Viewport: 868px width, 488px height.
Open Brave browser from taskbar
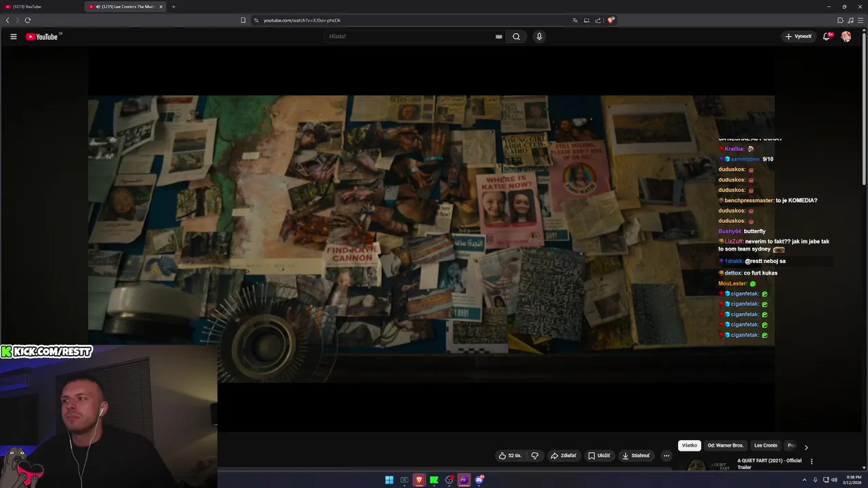(x=419, y=480)
